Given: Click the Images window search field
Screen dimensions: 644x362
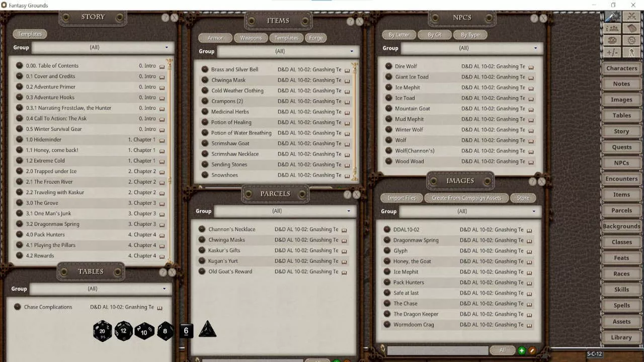Looking at the screenshot, I should [x=437, y=350].
